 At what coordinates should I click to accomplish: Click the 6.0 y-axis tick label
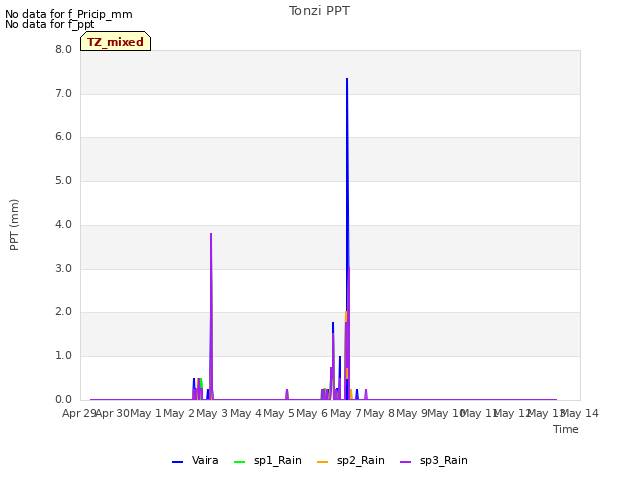coord(63,137)
